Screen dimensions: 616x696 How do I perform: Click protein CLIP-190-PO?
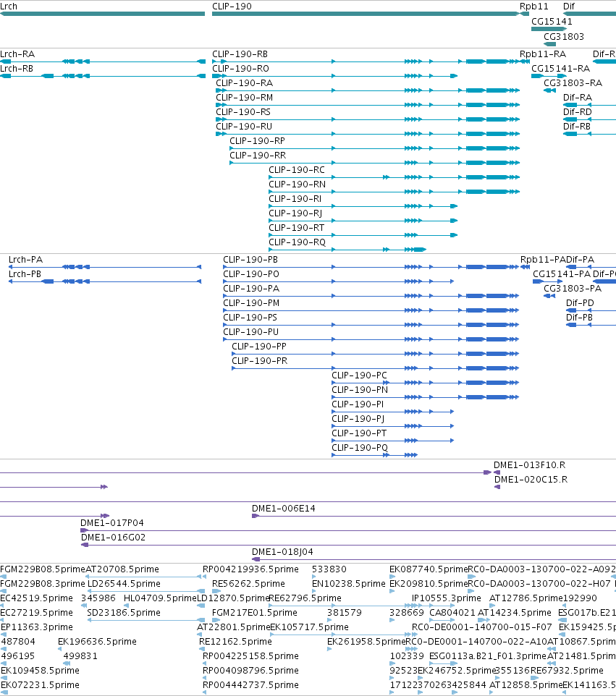[251, 274]
